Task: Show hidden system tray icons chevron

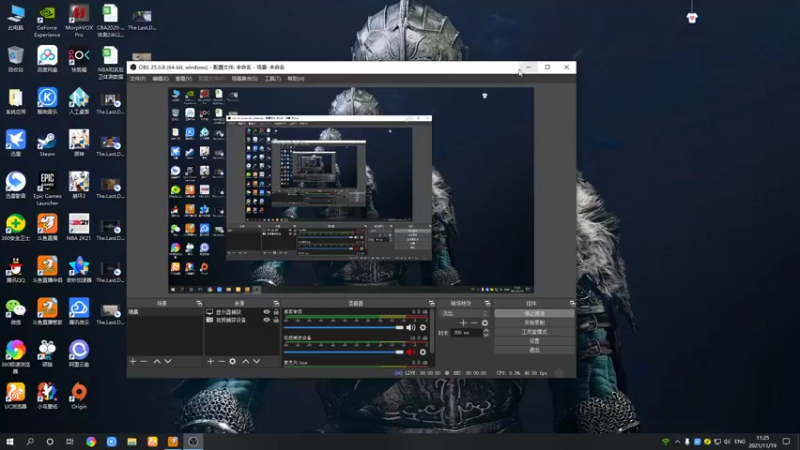Action: pos(677,442)
